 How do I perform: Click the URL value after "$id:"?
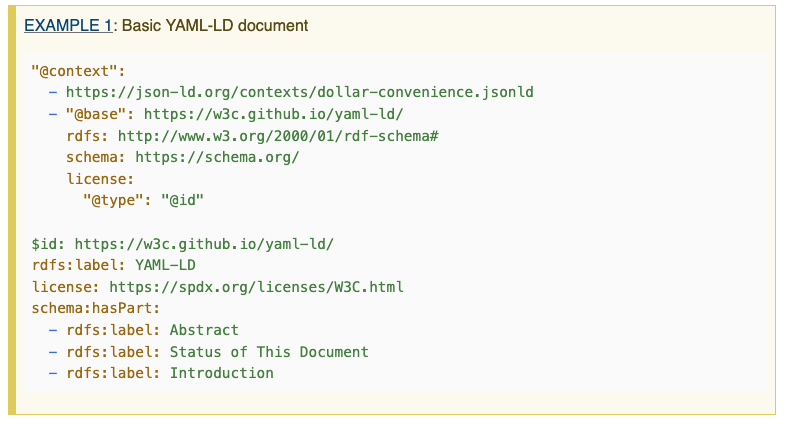tap(204, 243)
